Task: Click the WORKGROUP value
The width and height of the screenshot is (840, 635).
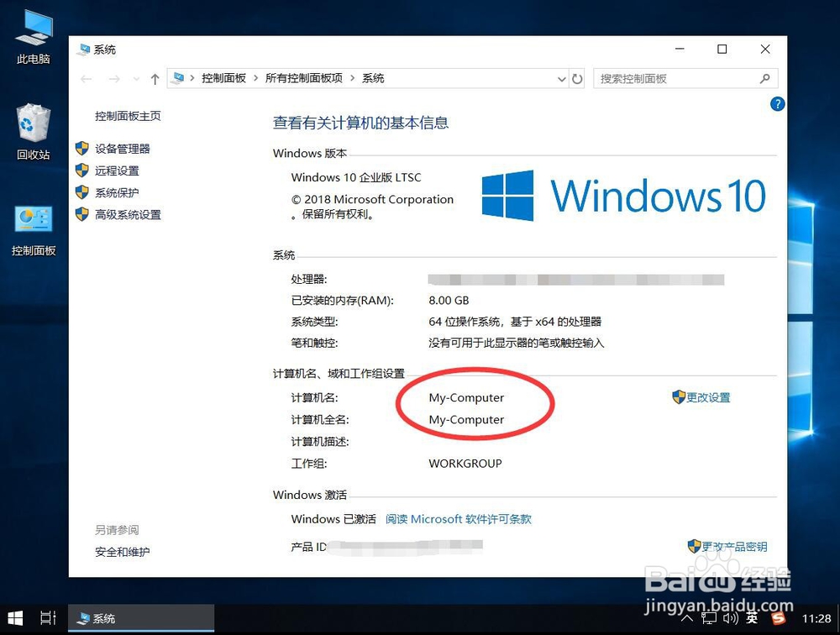Action: (465, 464)
